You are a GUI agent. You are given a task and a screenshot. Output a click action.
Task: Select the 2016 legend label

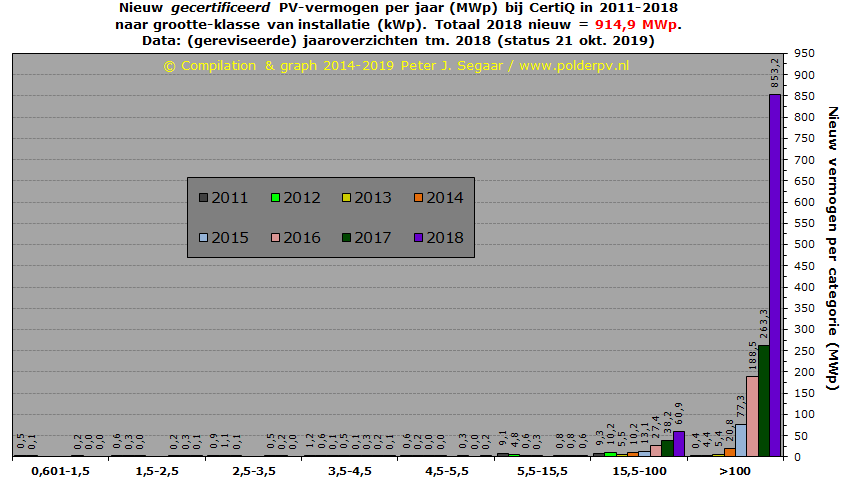[302, 238]
